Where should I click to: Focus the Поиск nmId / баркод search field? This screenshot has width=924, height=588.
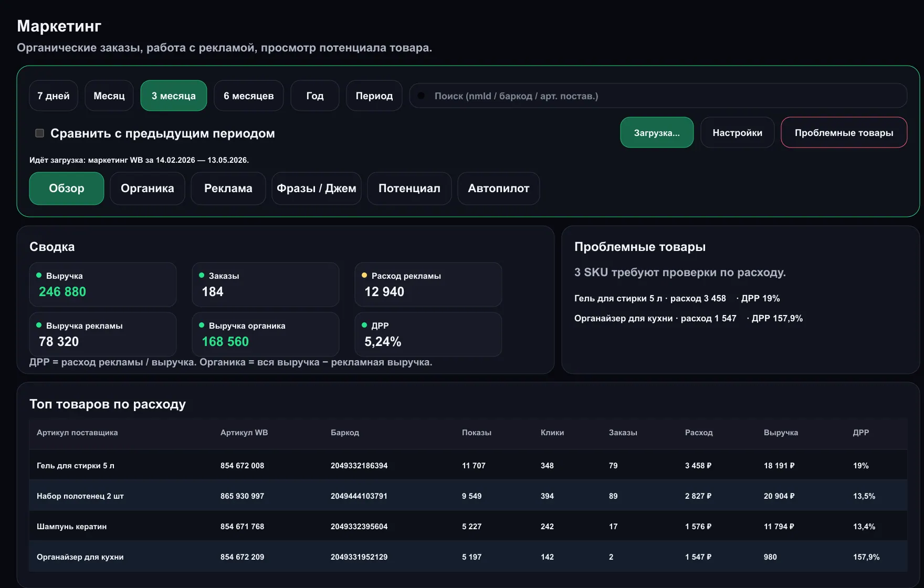658,96
